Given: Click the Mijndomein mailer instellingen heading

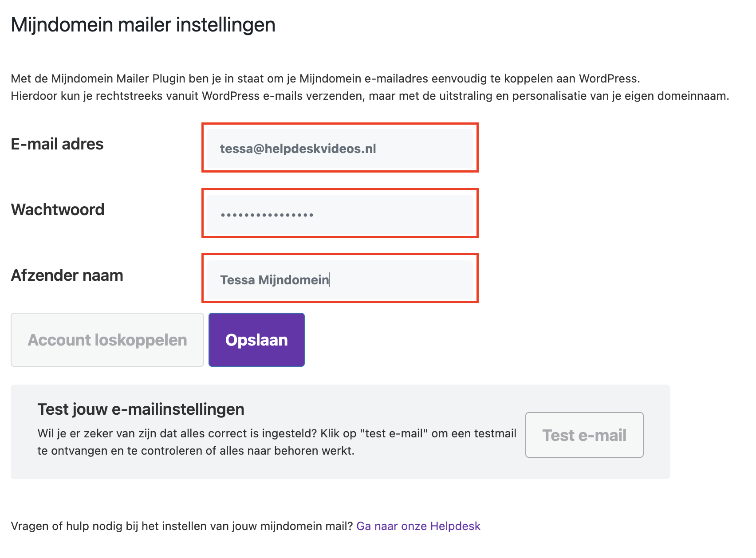Looking at the screenshot, I should pos(143,25).
